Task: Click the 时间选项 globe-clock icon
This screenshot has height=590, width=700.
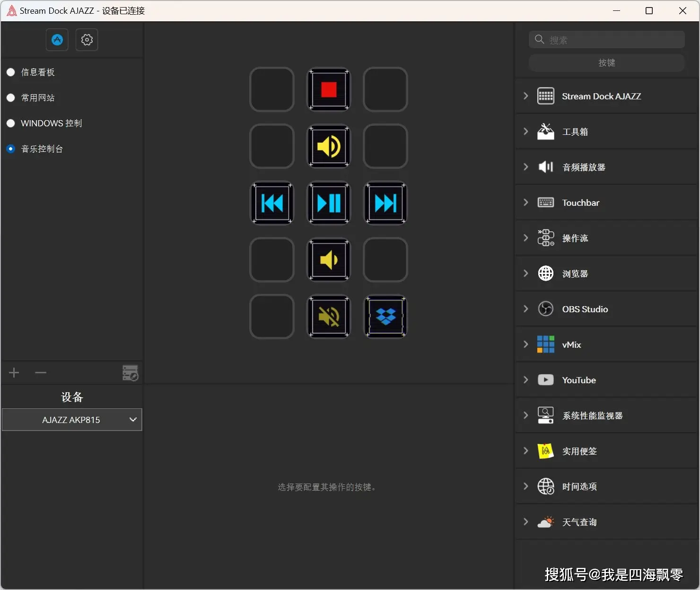Action: tap(546, 486)
